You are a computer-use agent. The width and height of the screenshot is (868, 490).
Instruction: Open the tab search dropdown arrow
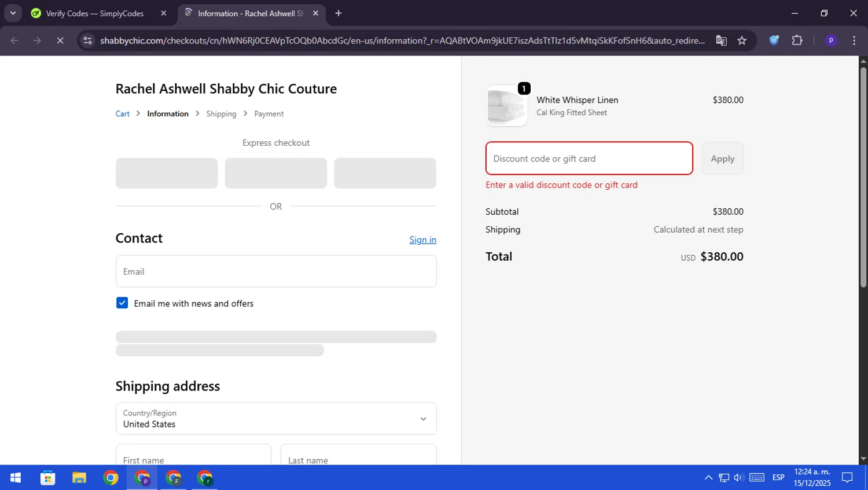tap(13, 13)
